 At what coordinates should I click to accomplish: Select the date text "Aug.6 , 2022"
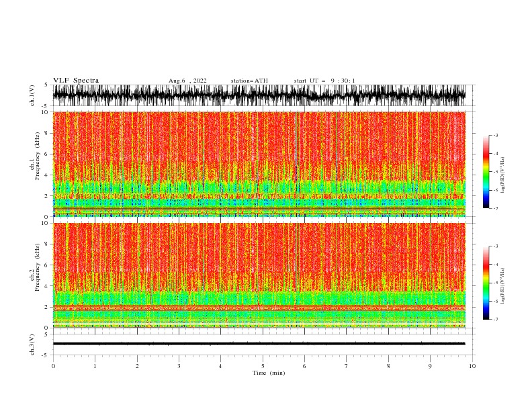(187, 81)
